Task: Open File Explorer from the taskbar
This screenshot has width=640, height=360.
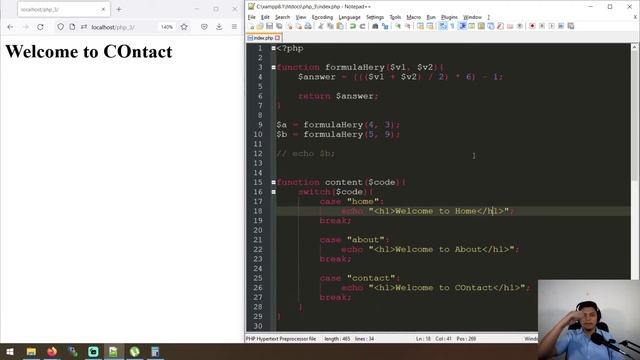Action: click(31, 351)
